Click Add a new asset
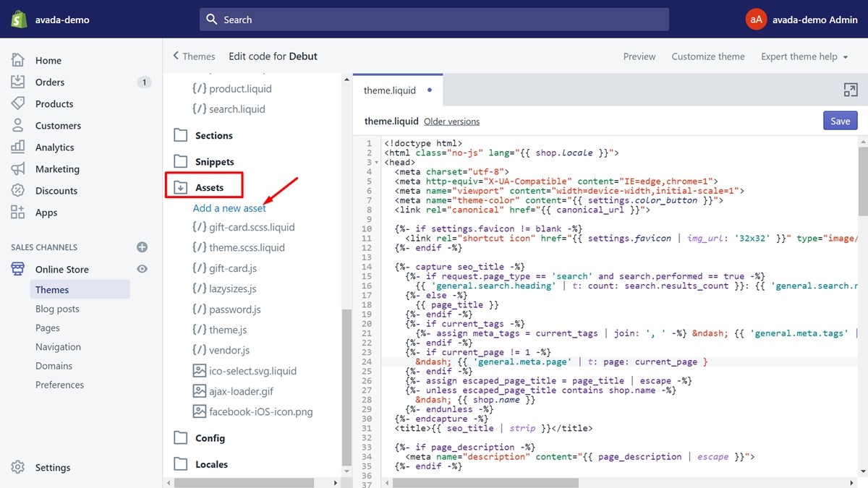 click(x=229, y=208)
